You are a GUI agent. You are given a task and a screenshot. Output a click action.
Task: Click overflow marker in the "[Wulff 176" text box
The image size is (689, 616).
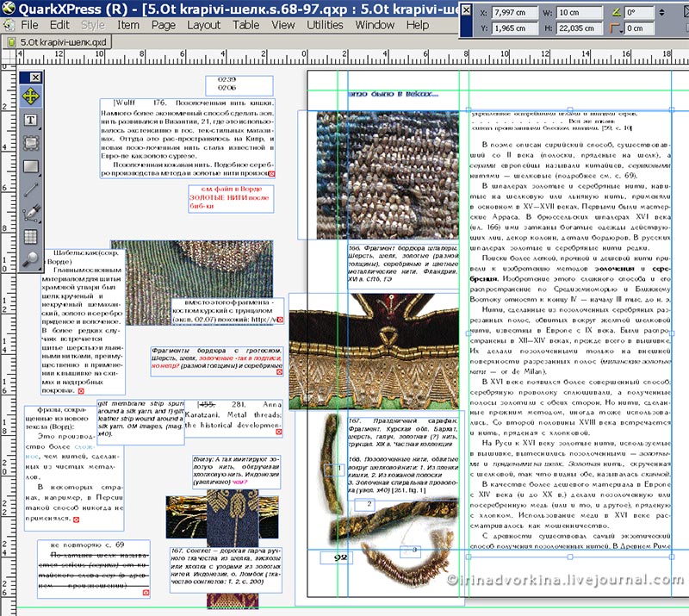pyautogui.click(x=272, y=174)
